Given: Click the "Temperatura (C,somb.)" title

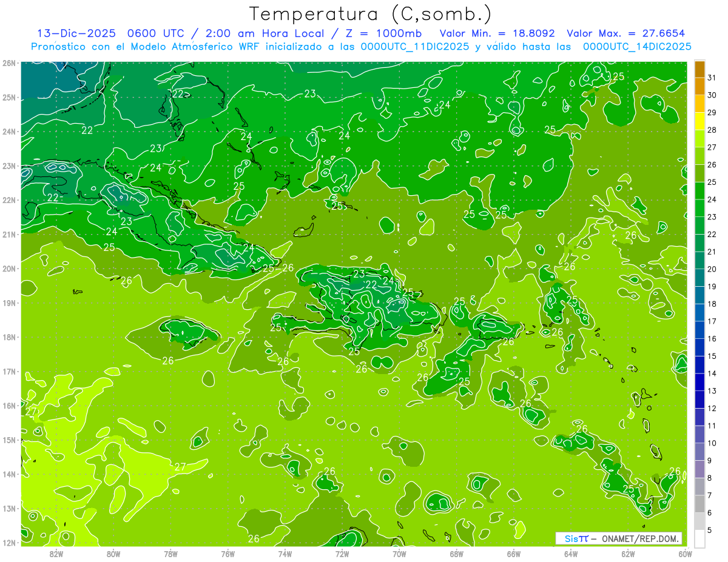Looking at the screenshot, I should pyautogui.click(x=371, y=14).
